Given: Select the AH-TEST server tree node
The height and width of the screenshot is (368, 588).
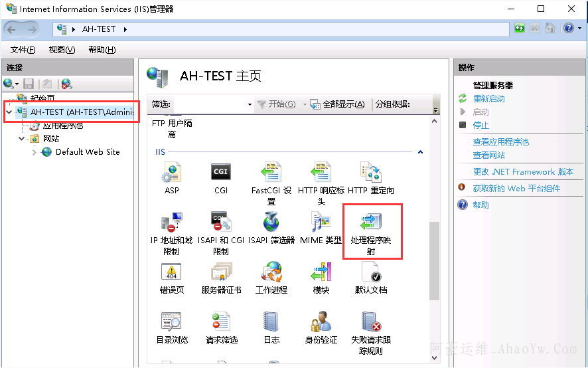Looking at the screenshot, I should pos(81,112).
